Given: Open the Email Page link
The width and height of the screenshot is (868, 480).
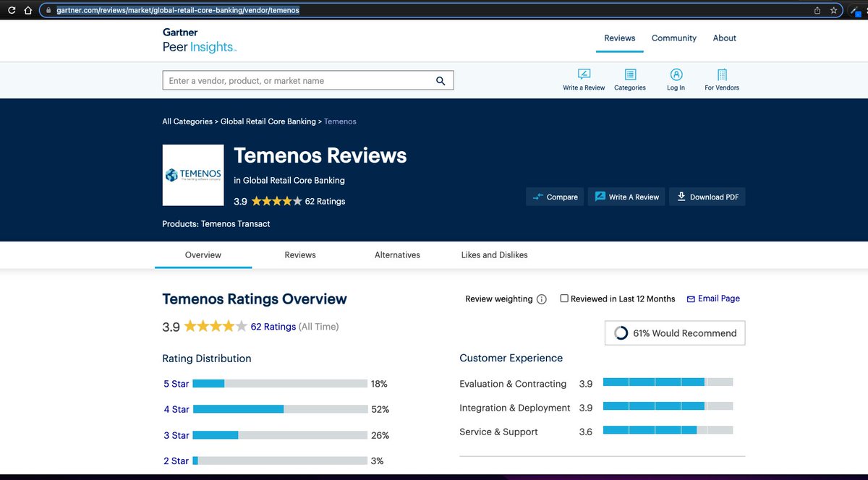Looking at the screenshot, I should (x=713, y=299).
